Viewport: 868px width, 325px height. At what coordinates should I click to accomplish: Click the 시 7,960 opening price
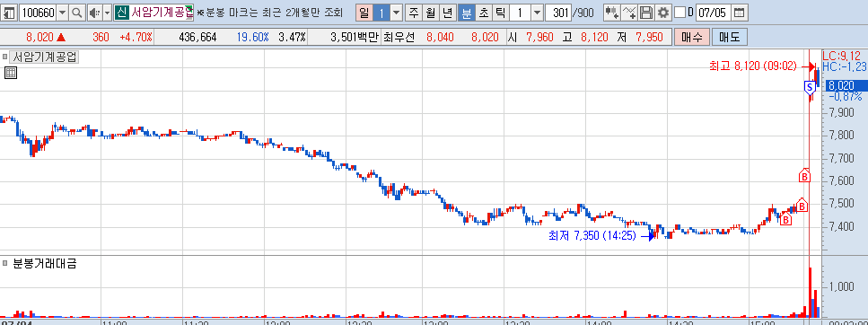530,38
